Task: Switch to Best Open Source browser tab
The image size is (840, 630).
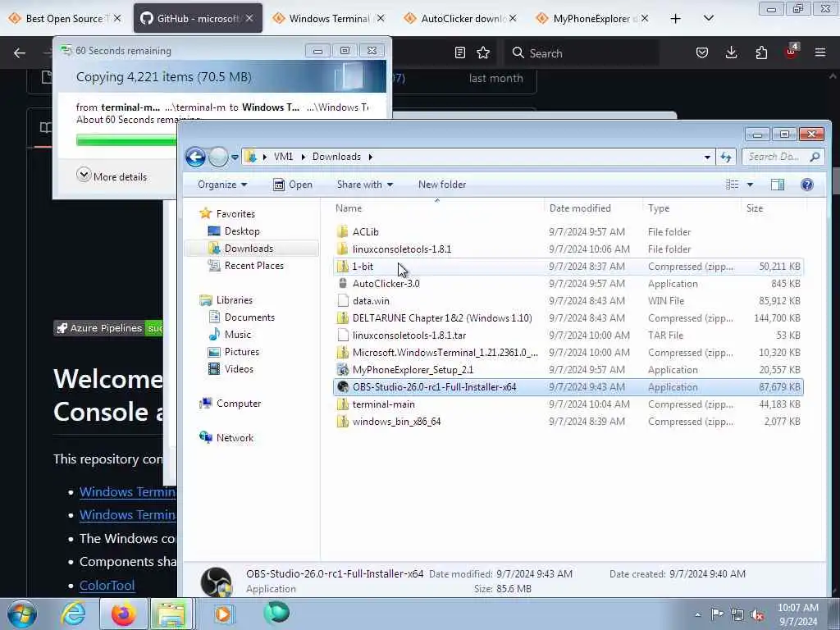Action: (64, 19)
